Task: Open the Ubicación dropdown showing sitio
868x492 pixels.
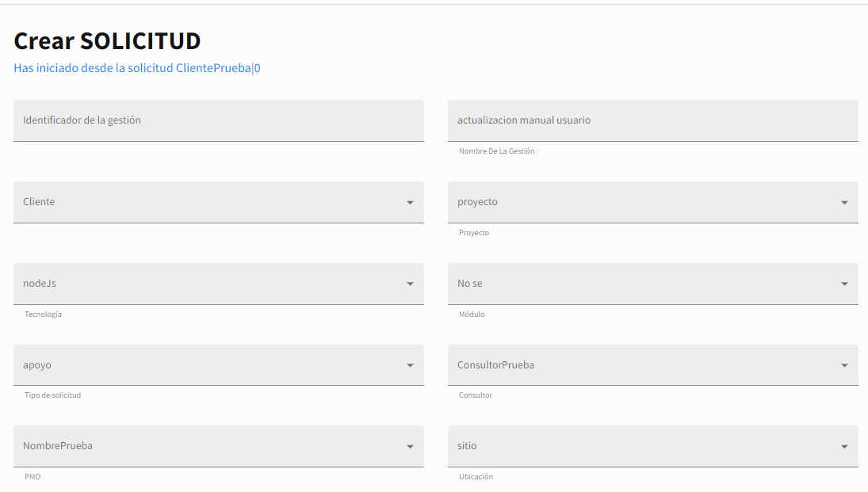Action: tap(652, 446)
